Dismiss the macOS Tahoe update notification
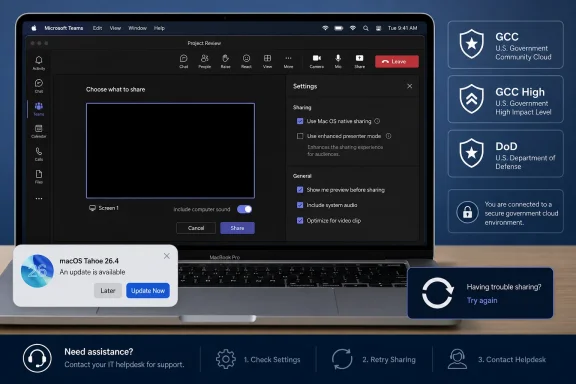576x384 pixels. 166,256
